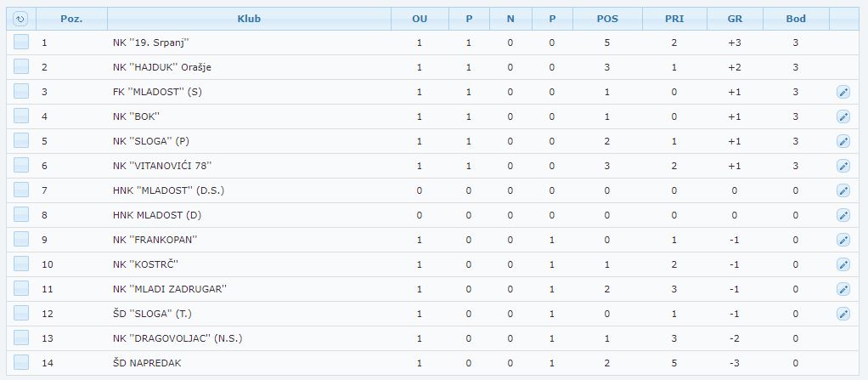The width and height of the screenshot is (868, 380).
Task: Edit the NK "FRANKOPAN" entry
Action: 843,240
